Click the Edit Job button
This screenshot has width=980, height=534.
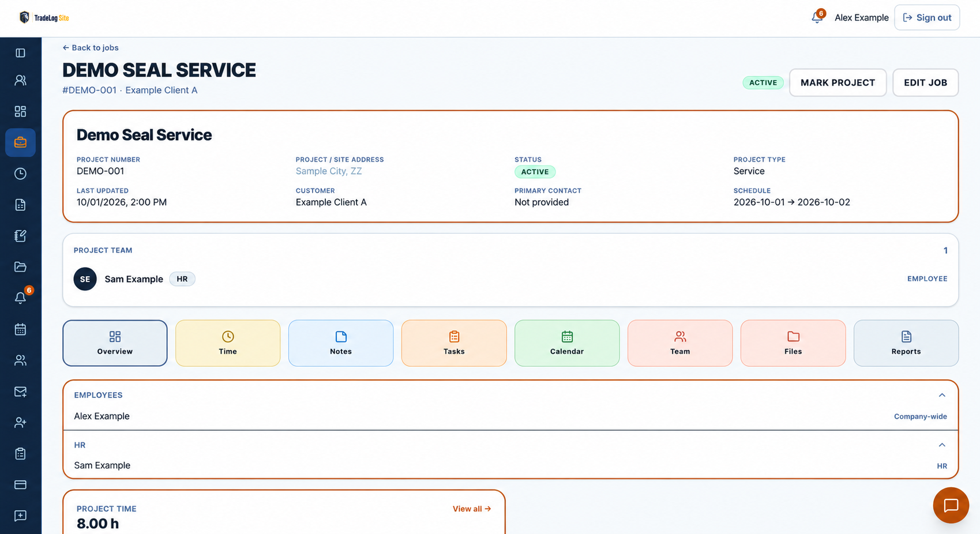pyautogui.click(x=925, y=82)
